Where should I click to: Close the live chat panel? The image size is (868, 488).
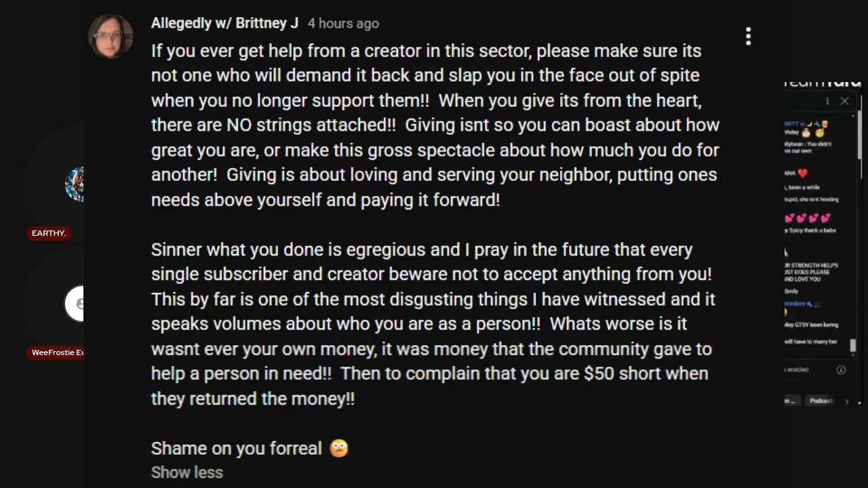click(844, 101)
